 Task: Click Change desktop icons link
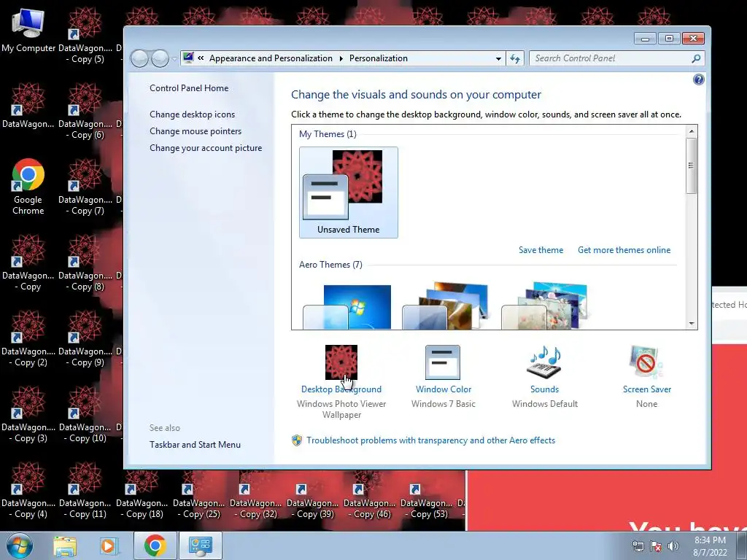[192, 114]
